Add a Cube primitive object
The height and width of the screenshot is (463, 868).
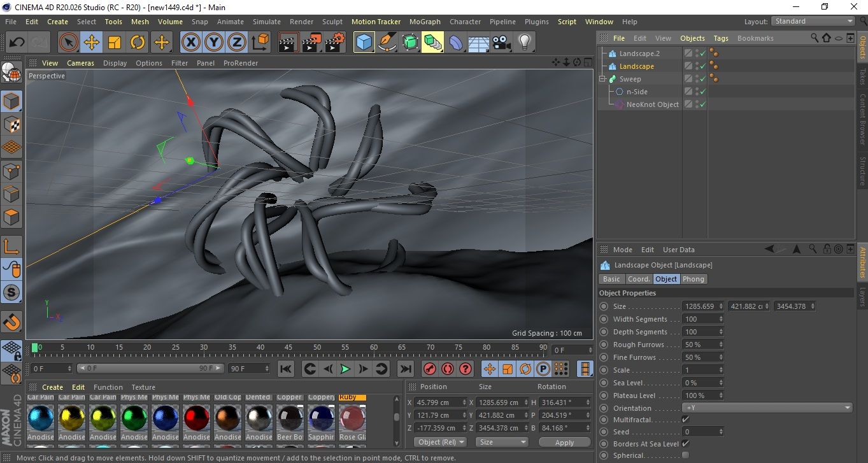tap(364, 43)
